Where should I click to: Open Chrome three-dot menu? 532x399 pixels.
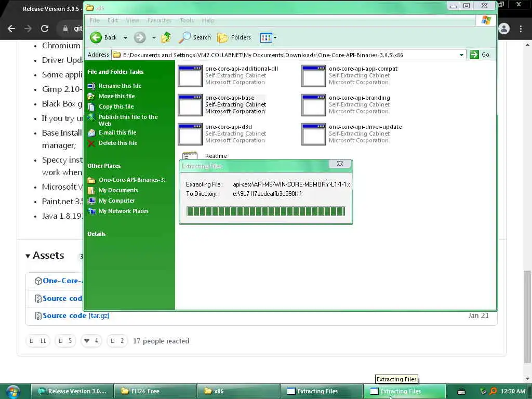coord(521,29)
